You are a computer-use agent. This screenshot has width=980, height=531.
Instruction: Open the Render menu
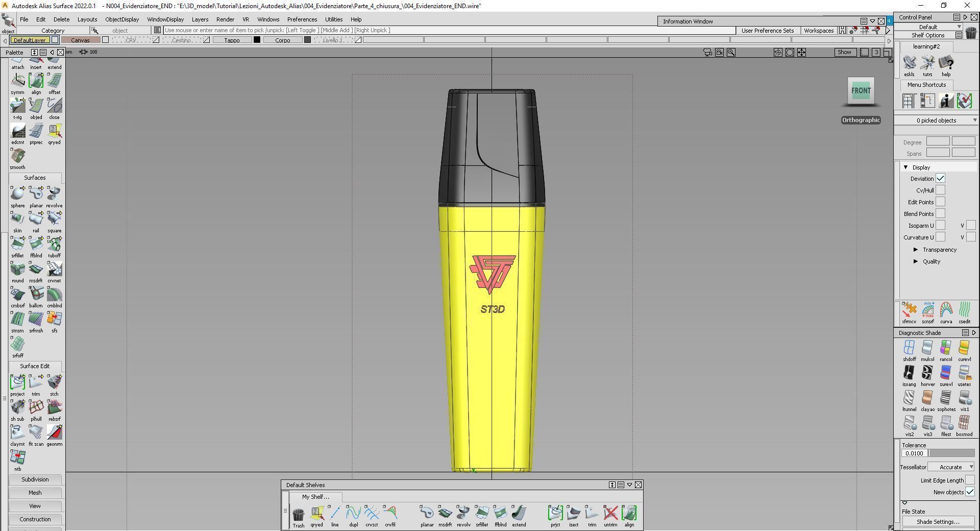point(225,19)
